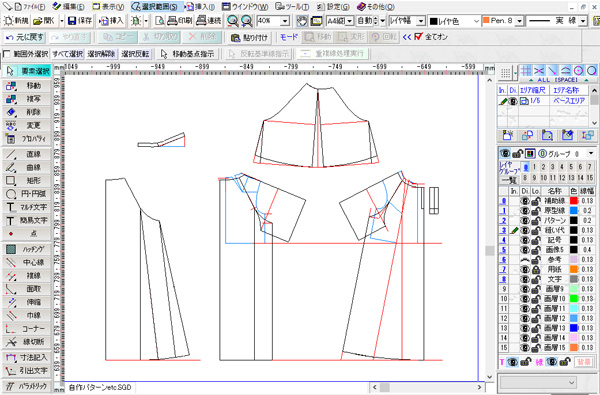Select layer group number 5
Screen dimensions: 600x395
point(571,167)
